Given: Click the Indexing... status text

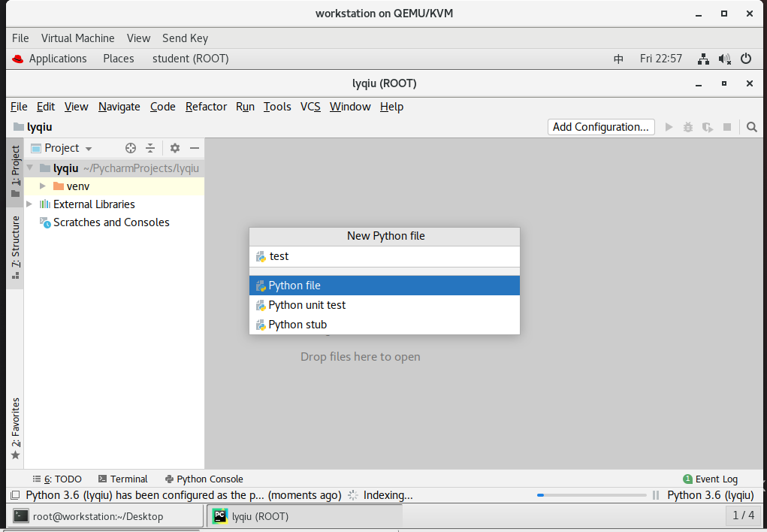Looking at the screenshot, I should (x=388, y=495).
